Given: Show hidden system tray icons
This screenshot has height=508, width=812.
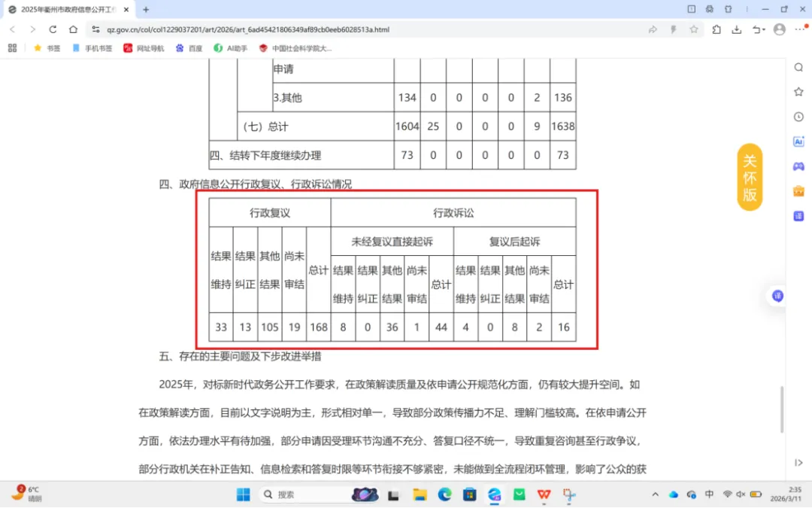Looking at the screenshot, I should [x=655, y=494].
